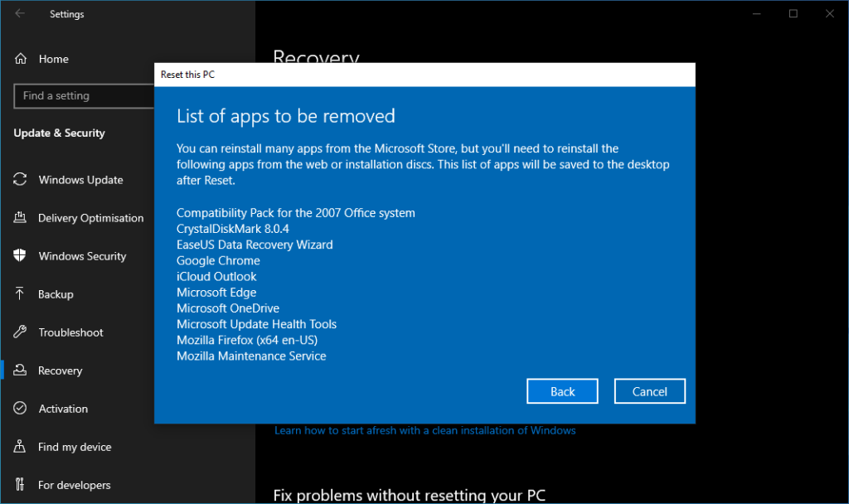The image size is (849, 504).
Task: Open the clean installation of Windows link
Action: (424, 430)
